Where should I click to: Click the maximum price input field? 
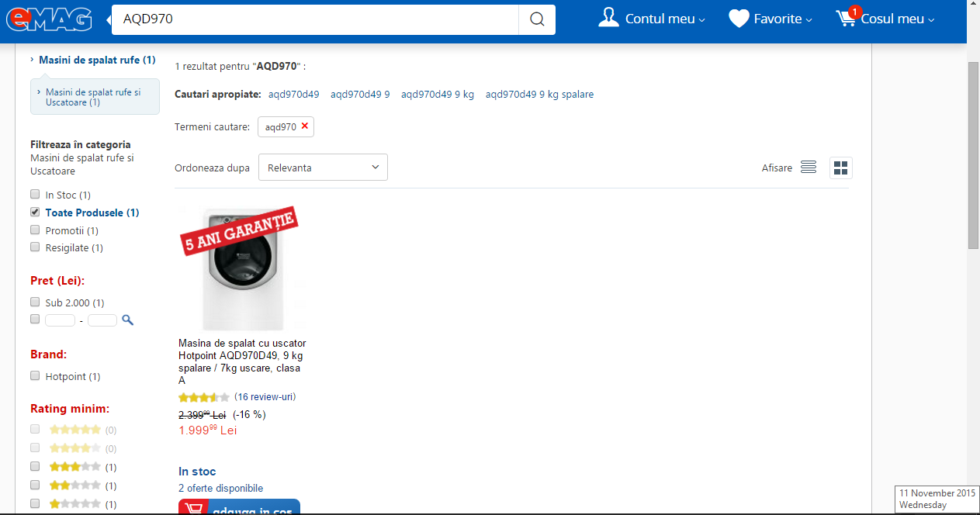point(102,320)
